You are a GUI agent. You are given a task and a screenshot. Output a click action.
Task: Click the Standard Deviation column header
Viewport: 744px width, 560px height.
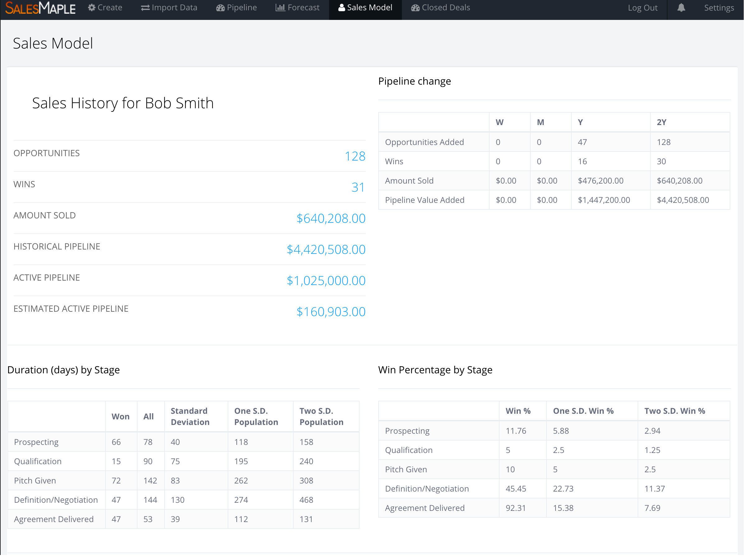[190, 416]
